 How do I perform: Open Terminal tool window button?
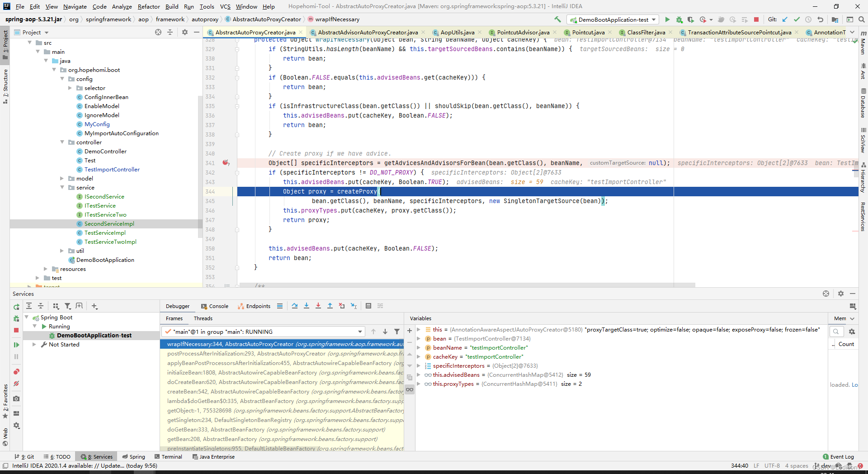(x=168, y=457)
